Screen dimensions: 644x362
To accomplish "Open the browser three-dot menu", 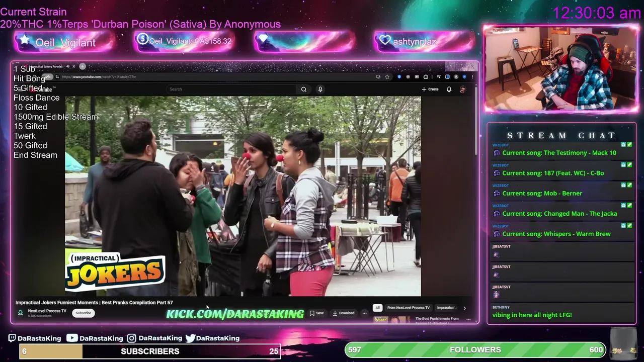I will tap(472, 77).
